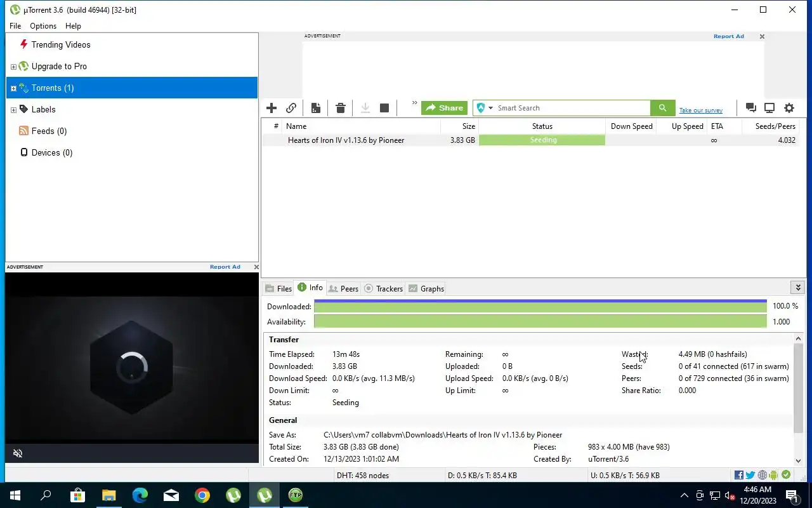This screenshot has height=508, width=812.
Task: Switch to the Files tab
Action: pyautogui.click(x=278, y=288)
